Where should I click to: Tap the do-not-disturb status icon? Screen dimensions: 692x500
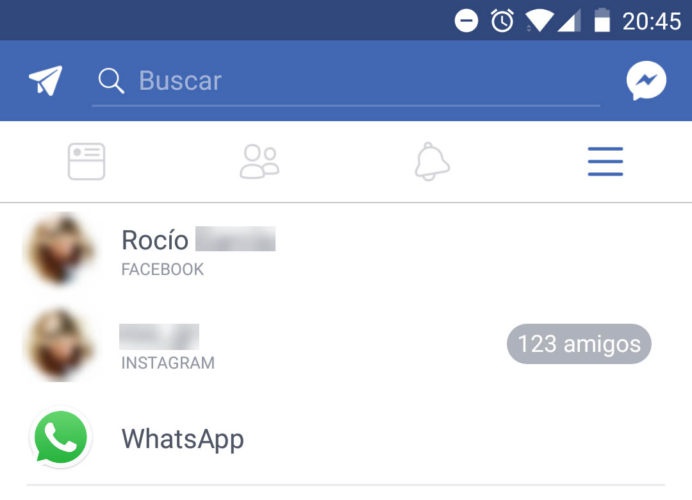466,21
